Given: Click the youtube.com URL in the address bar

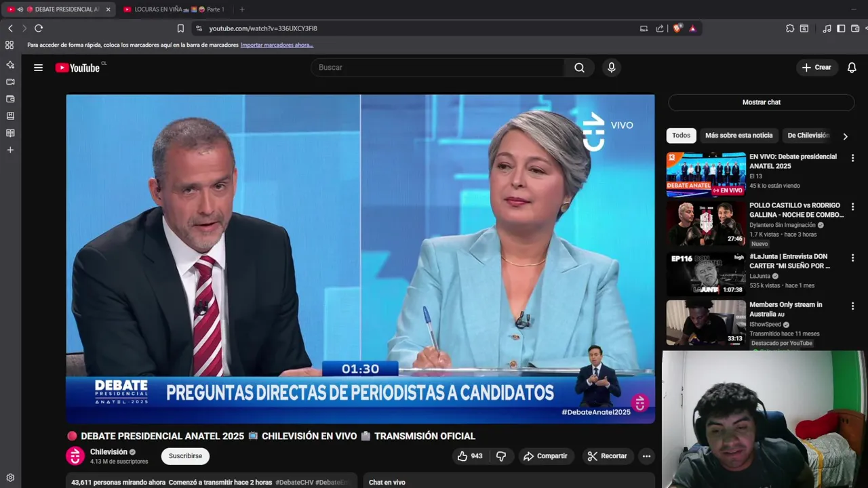Looking at the screenshot, I should pyautogui.click(x=263, y=28).
